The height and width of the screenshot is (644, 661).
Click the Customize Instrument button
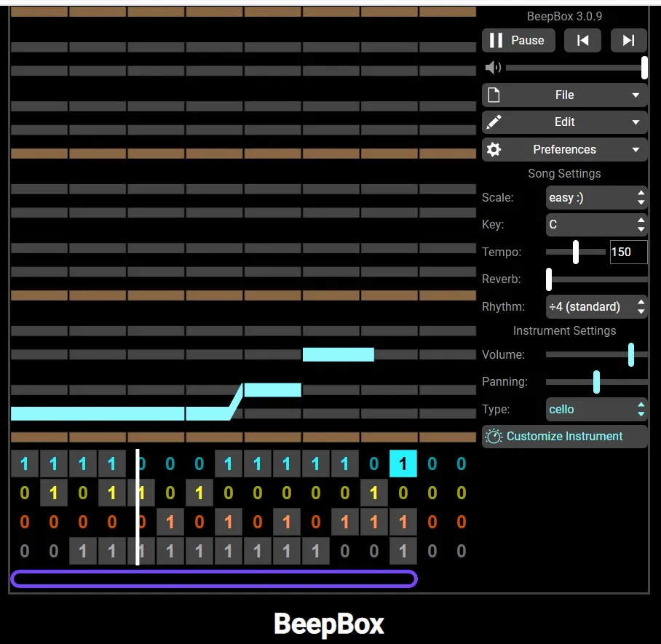point(564,436)
